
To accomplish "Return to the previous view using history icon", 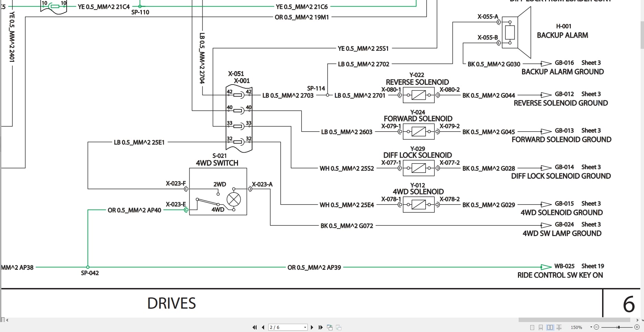I will point(330,327).
